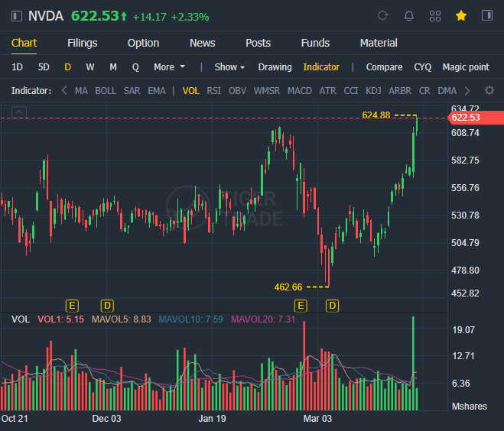Select the weekly W timeframe

click(90, 67)
